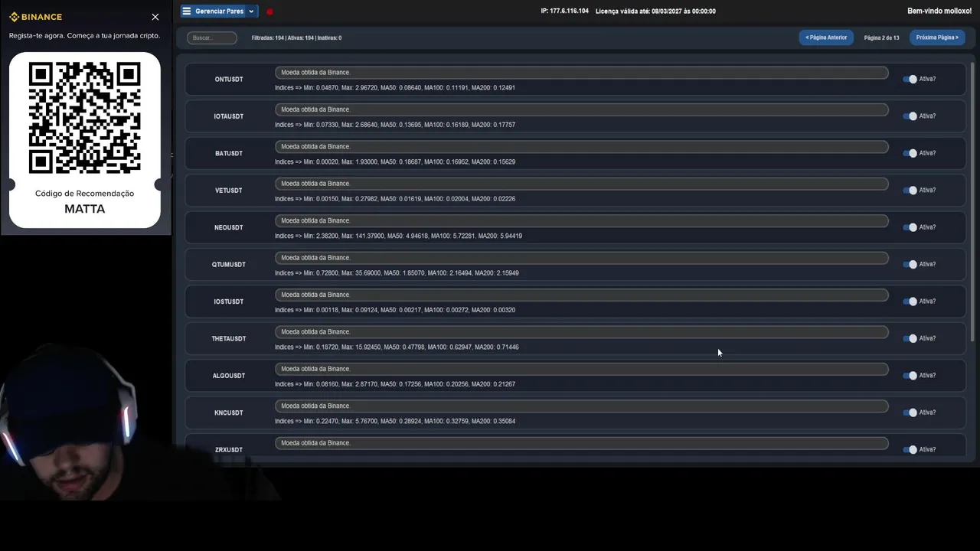
Task: Focus the Buscar search field
Action: click(212, 37)
